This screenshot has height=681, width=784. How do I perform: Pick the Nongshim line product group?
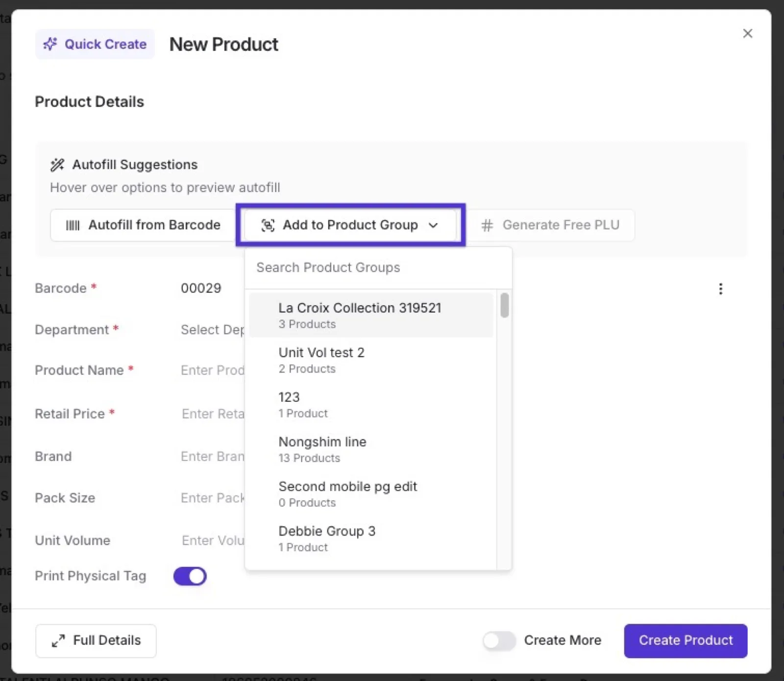coord(371,449)
